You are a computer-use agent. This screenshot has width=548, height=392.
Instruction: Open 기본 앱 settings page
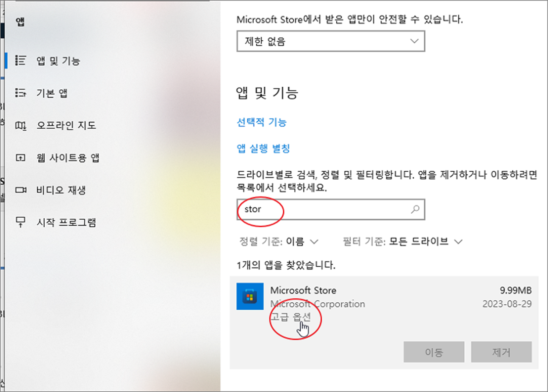tap(52, 93)
